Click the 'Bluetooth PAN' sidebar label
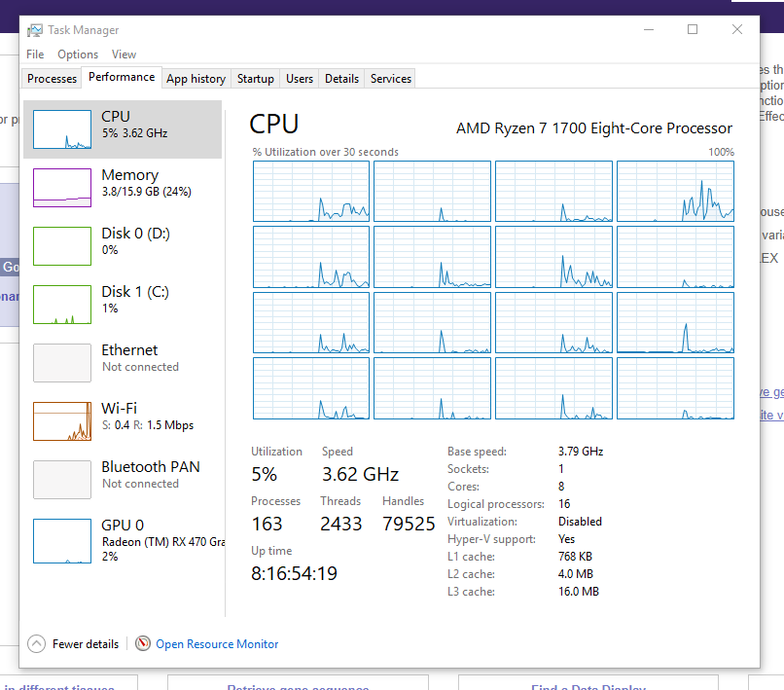 151,467
